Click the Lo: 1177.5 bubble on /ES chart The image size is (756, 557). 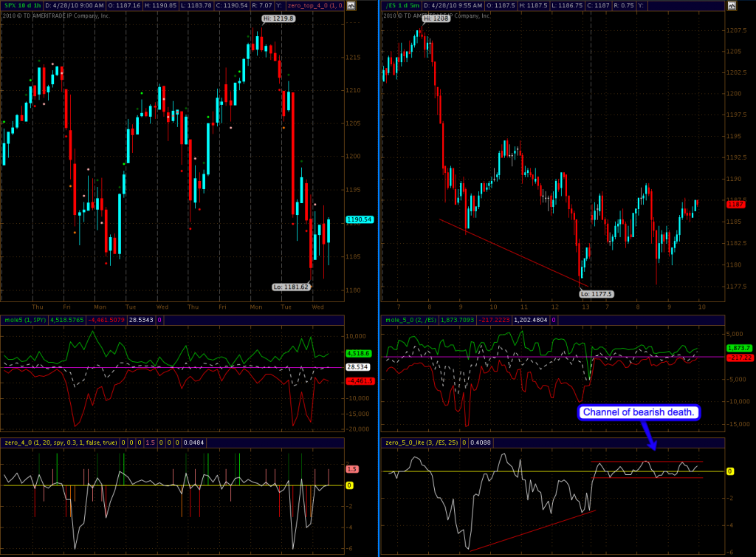pyautogui.click(x=596, y=293)
